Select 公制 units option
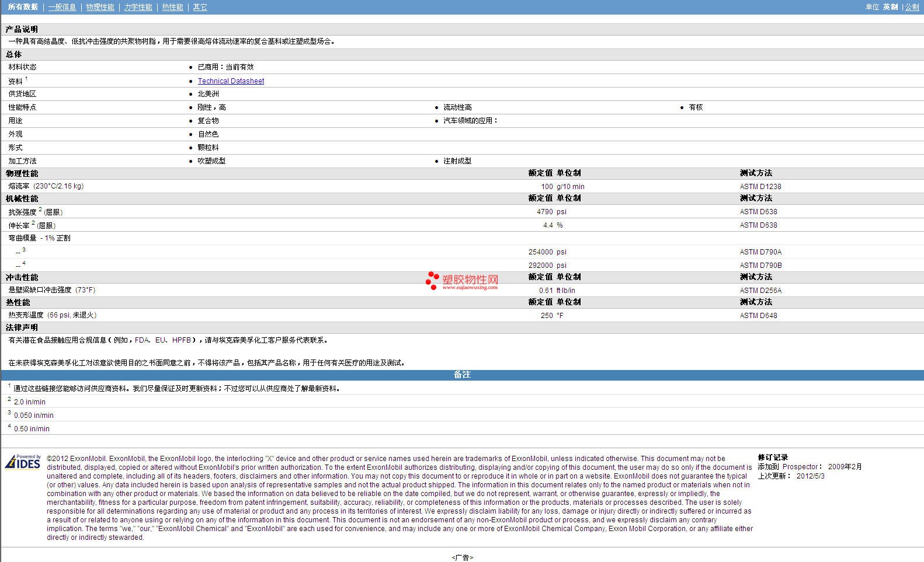 pyautogui.click(x=912, y=7)
